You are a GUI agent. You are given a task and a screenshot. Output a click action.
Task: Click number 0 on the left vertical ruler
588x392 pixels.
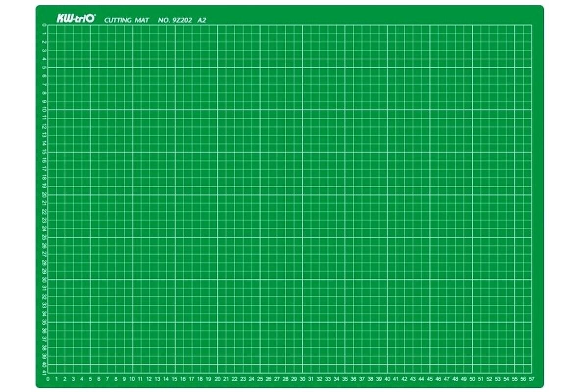[44, 25]
